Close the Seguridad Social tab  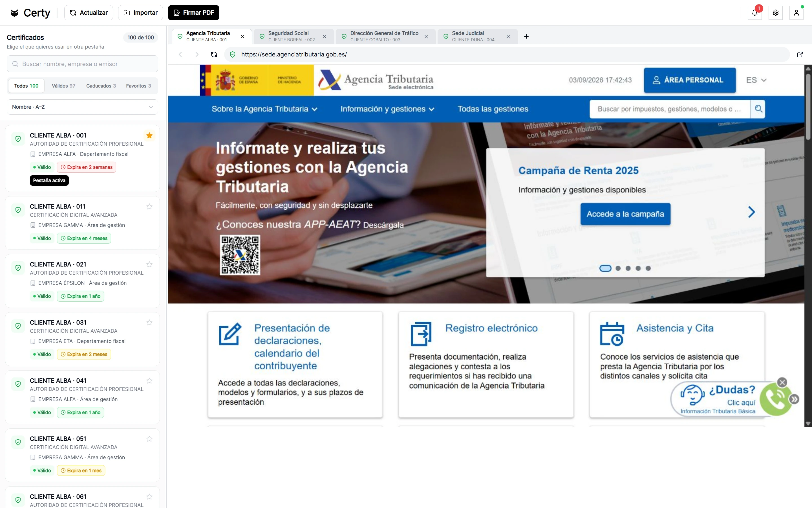[x=325, y=36]
